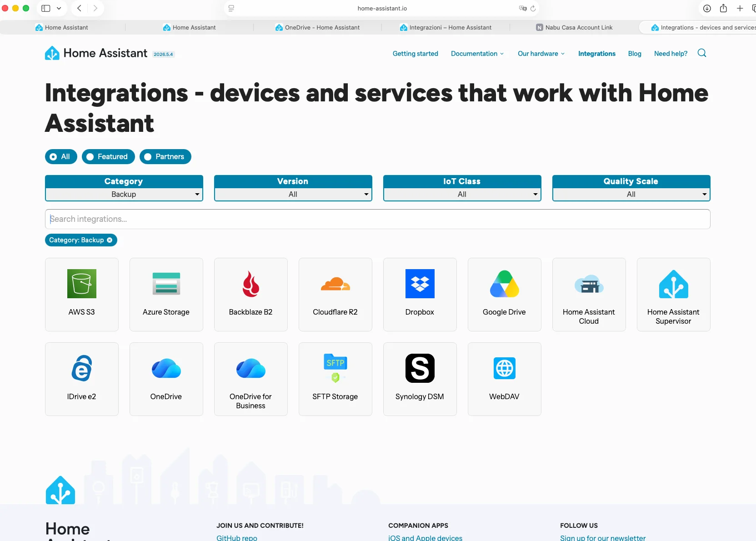Open the Quality Scale dropdown
Image resolution: width=756 pixels, height=541 pixels.
[631, 194]
